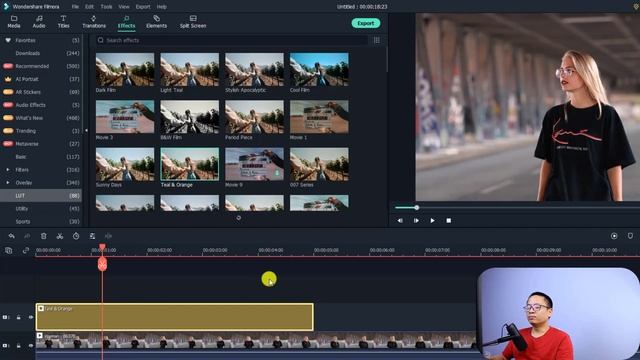Select the Sports category
Image resolution: width=640 pixels, height=360 pixels.
coord(41,222)
